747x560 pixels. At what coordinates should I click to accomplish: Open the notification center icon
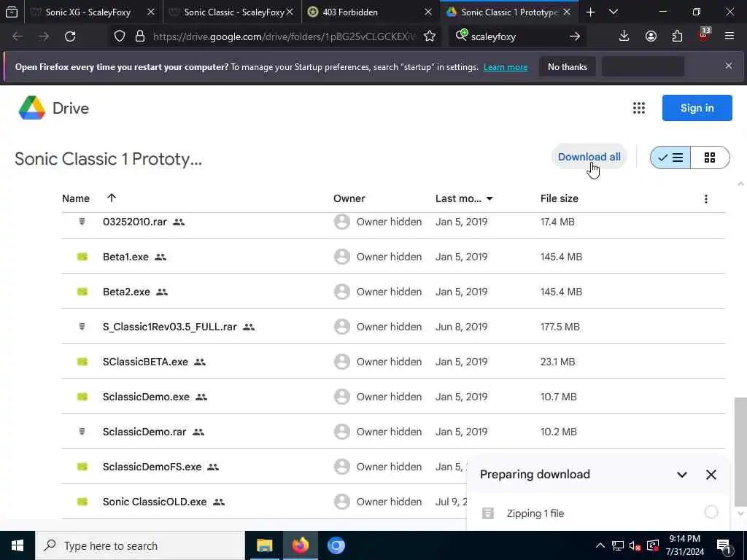click(724, 545)
